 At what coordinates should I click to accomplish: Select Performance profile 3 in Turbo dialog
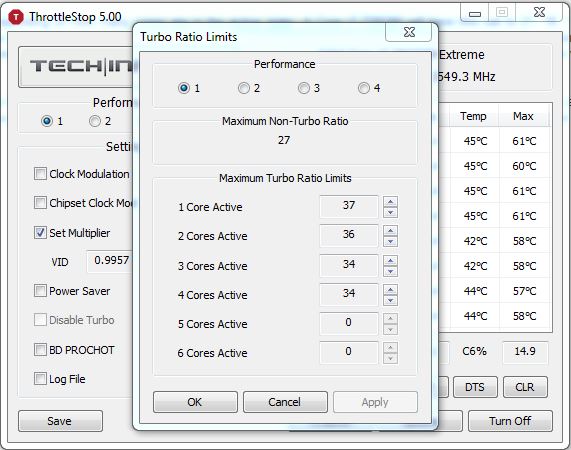click(x=303, y=88)
